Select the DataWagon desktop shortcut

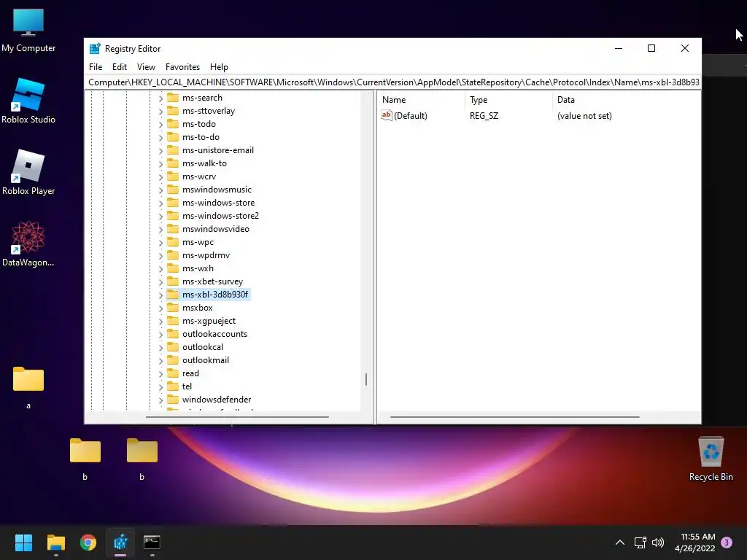pyautogui.click(x=28, y=244)
